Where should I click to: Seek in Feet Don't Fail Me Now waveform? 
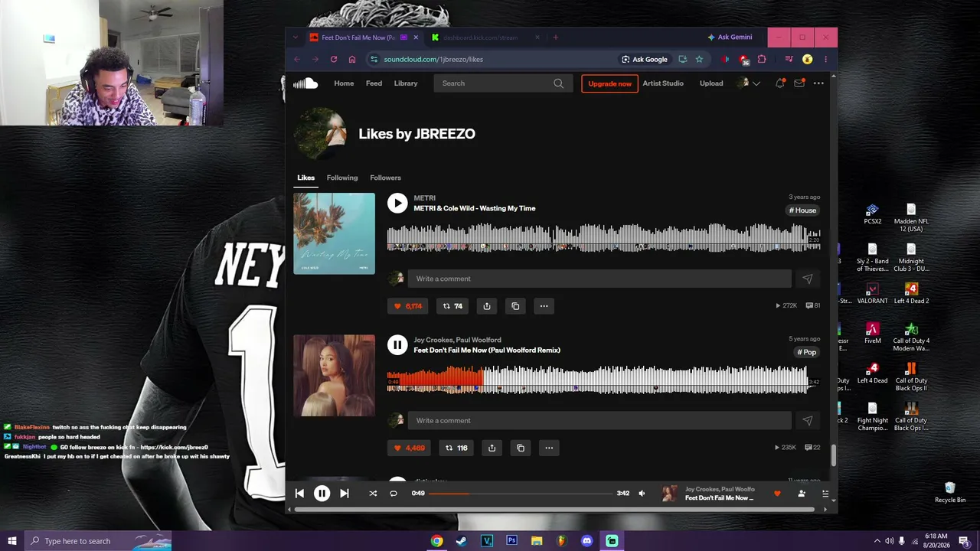pos(603,379)
